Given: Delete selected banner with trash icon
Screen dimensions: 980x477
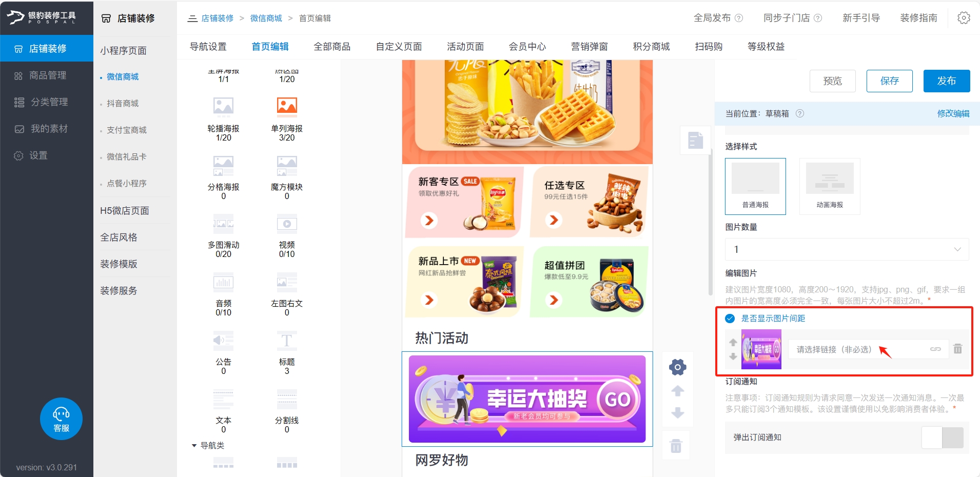Looking at the screenshot, I should (676, 446).
